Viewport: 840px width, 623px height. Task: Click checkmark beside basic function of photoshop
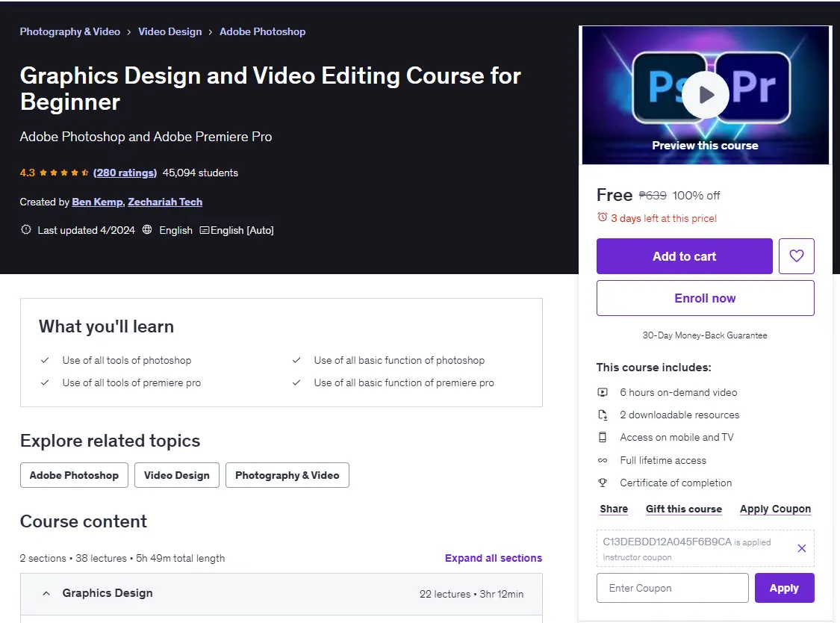[x=296, y=360]
